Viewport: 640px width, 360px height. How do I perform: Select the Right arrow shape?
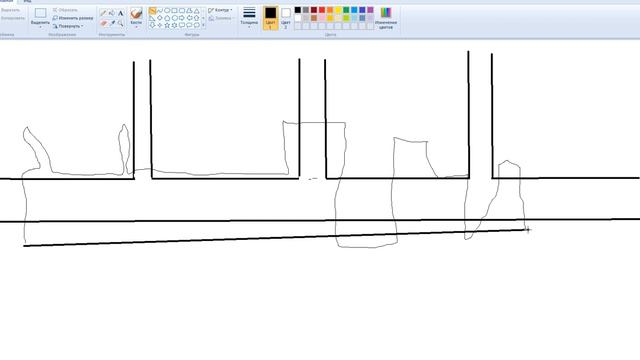[x=182, y=18]
